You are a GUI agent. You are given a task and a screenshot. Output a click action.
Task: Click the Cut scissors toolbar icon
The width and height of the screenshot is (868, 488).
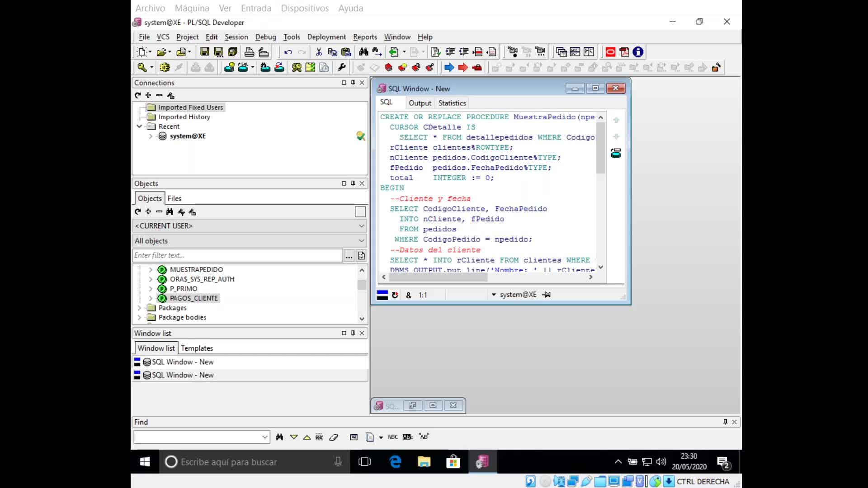319,52
